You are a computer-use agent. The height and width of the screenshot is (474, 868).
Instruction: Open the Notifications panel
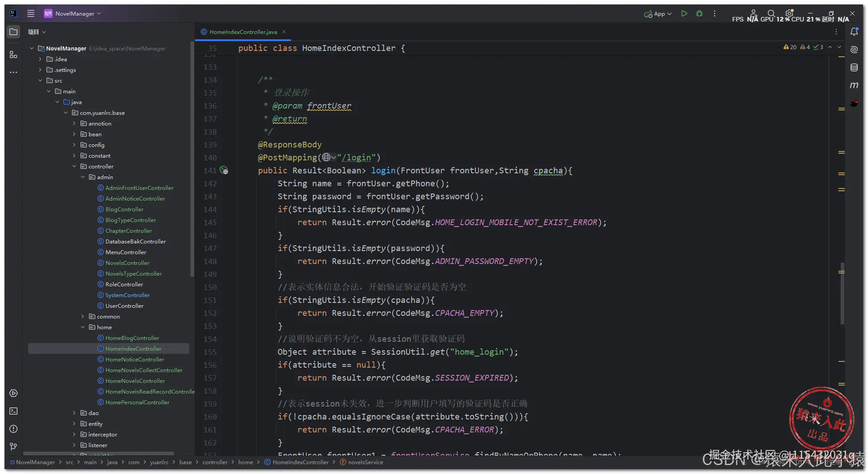click(854, 32)
